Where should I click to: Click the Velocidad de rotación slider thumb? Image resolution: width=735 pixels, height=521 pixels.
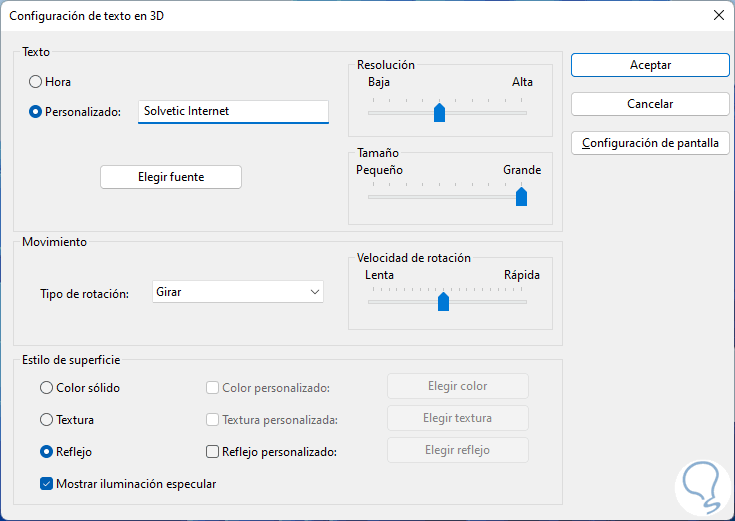tap(443, 302)
